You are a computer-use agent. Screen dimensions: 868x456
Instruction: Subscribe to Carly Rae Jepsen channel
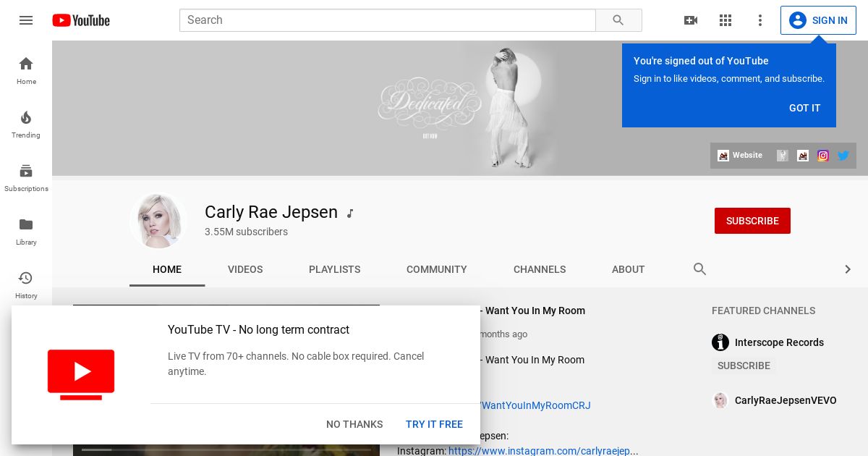pyautogui.click(x=752, y=221)
